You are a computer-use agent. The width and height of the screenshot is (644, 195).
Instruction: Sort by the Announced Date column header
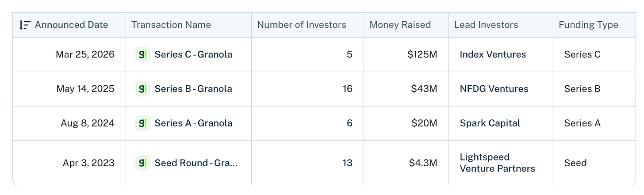click(71, 25)
